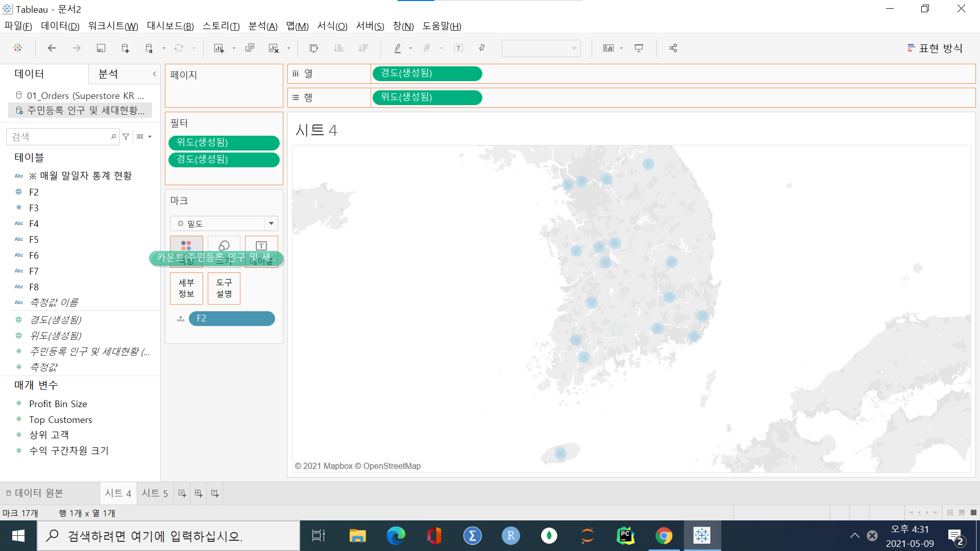Collapse the data pane with chevron
Screen dimensions: 980x551
pos(154,74)
